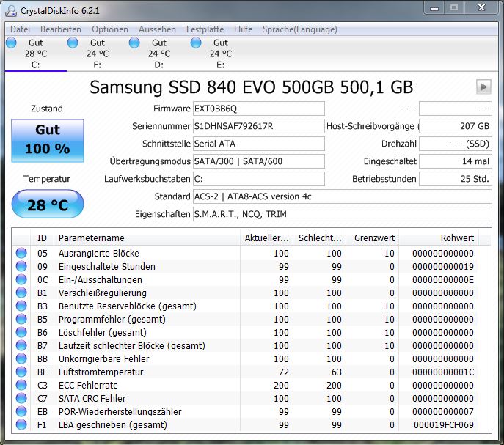This screenshot has height=445, width=504.
Task: Click status orb for attribute 05 Ausrangierte Blöcke
Action: [x=21, y=253]
